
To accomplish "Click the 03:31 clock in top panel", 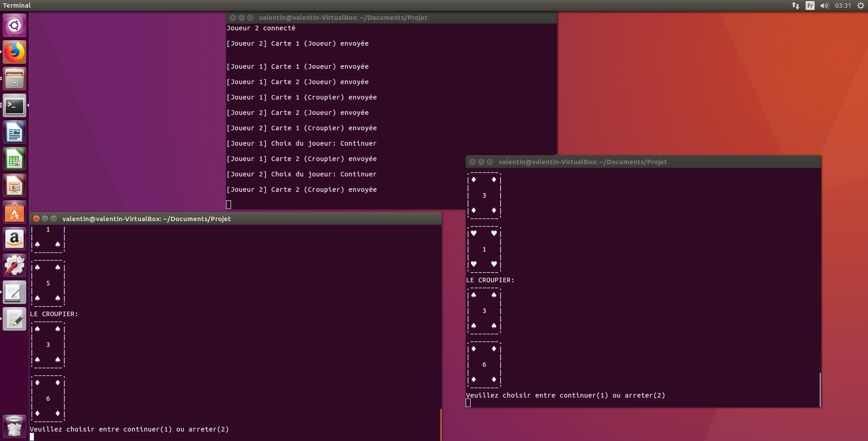I will click(x=843, y=5).
